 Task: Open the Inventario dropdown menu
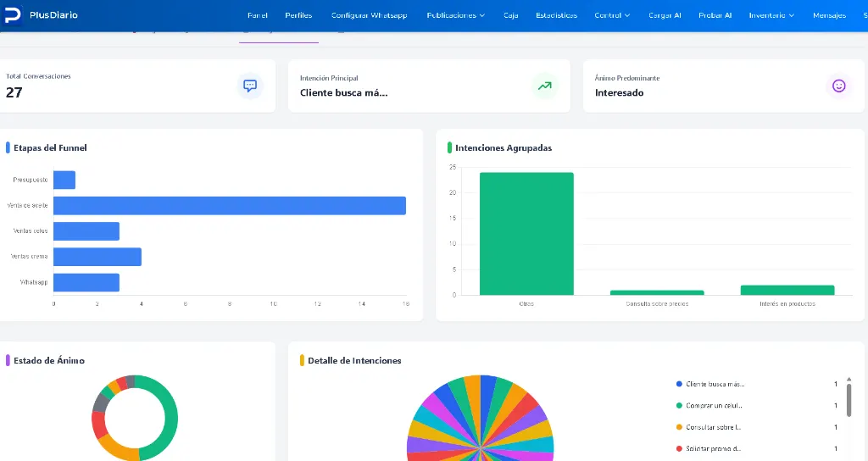click(771, 15)
